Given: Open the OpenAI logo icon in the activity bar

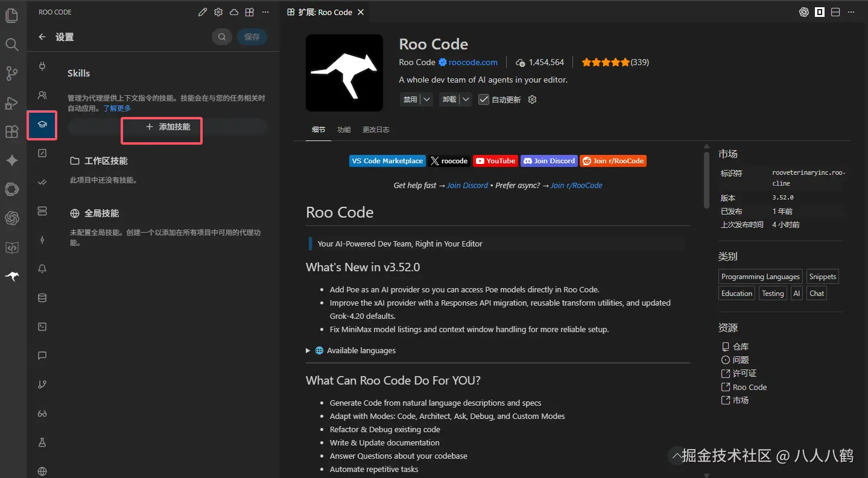Looking at the screenshot, I should click(x=12, y=218).
